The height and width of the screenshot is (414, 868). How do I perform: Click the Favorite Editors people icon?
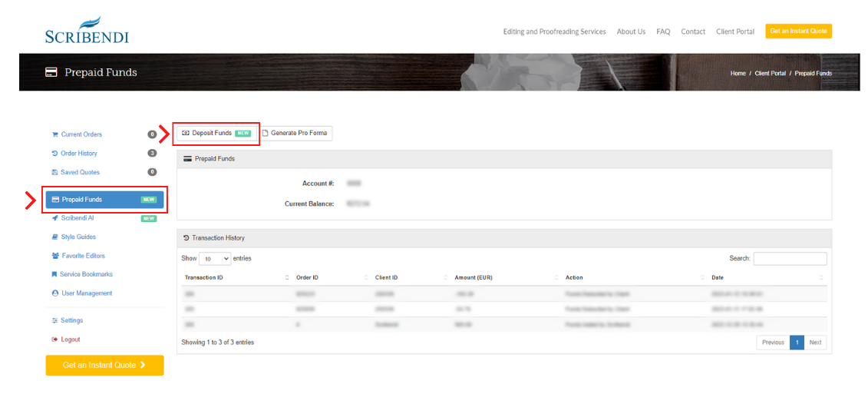pos(55,256)
